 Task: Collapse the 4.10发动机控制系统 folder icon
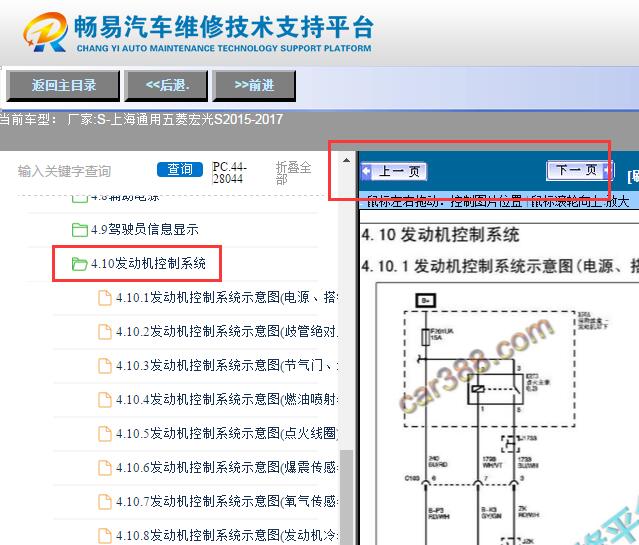pyautogui.click(x=79, y=264)
